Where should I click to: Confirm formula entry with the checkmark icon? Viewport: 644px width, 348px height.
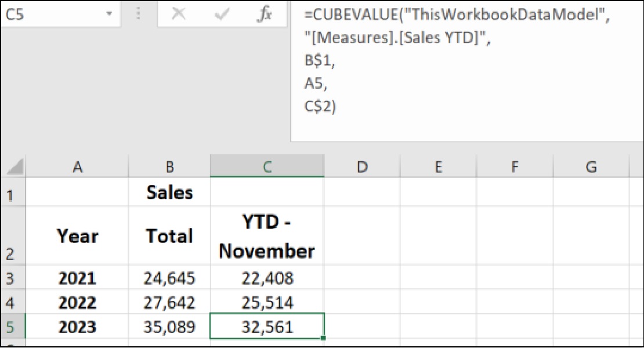tap(222, 14)
